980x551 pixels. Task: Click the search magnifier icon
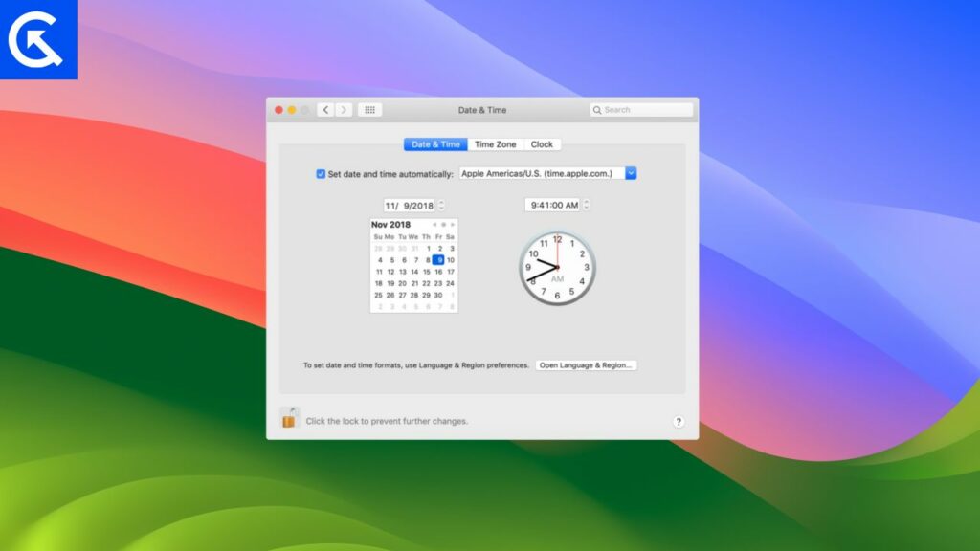[598, 109]
